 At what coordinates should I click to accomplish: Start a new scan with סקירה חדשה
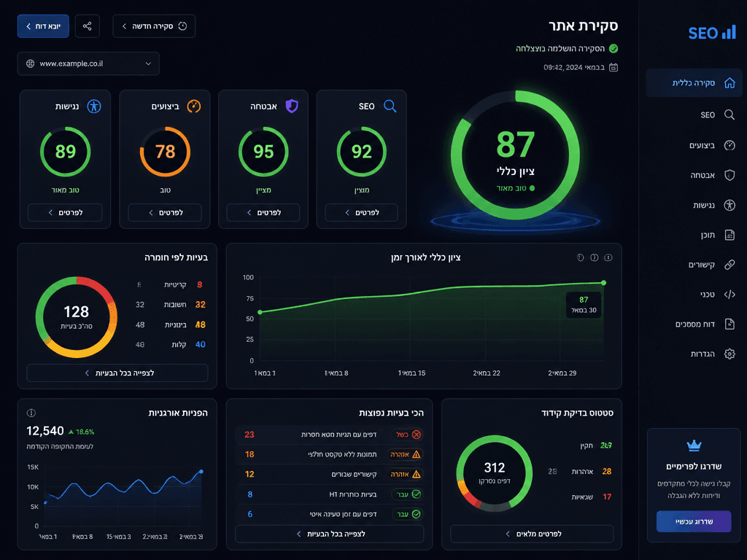(154, 26)
